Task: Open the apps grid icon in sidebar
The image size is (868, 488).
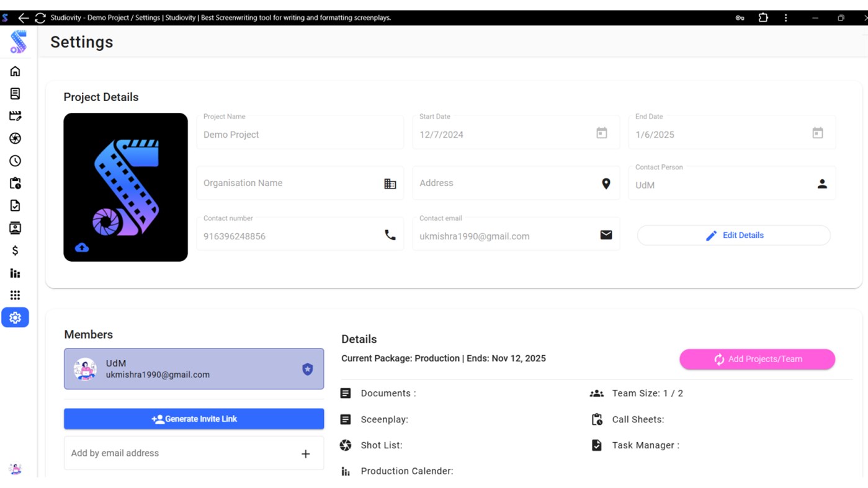Action: coord(16,295)
